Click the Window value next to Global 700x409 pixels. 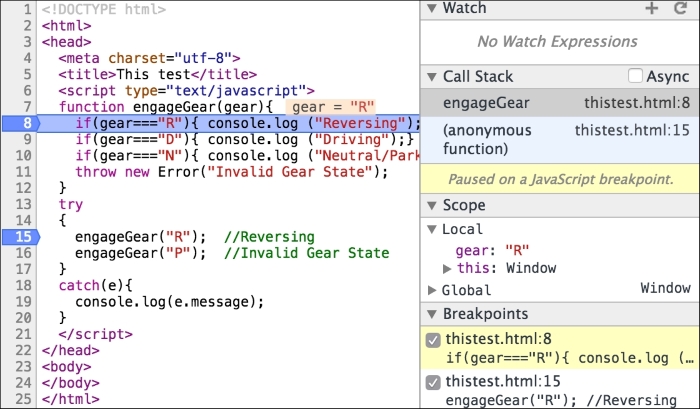(x=665, y=288)
